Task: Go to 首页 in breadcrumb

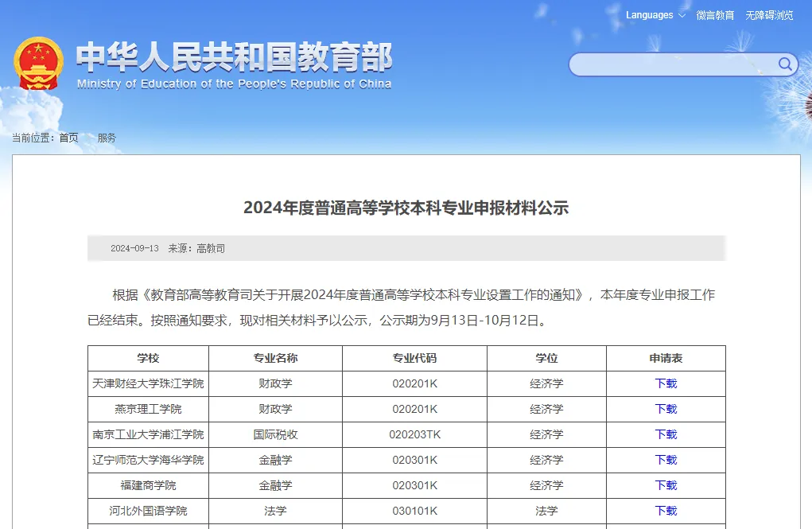Action: click(x=68, y=138)
